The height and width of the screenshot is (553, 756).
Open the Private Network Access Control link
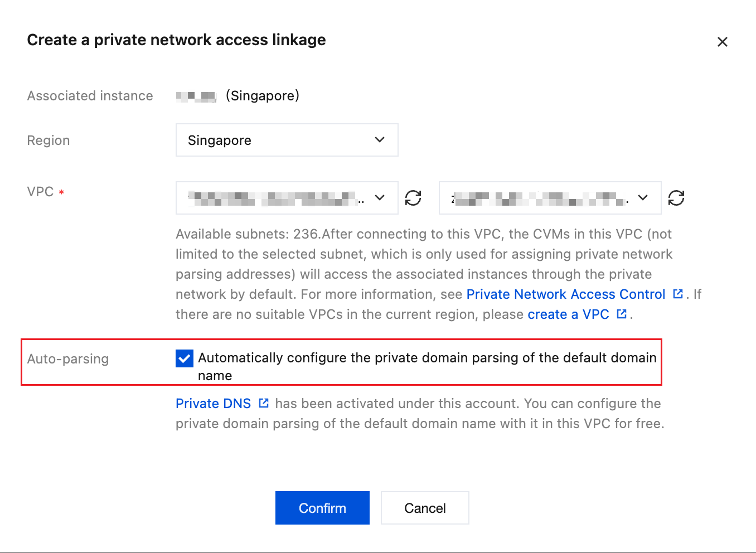pyautogui.click(x=565, y=294)
